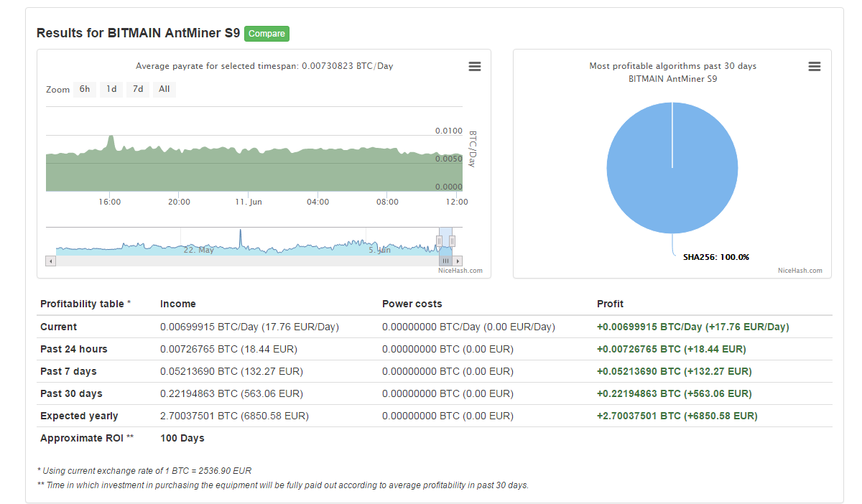Screen dimensions: 862x504
Task: Click the exchange rate footnote '1 BTC = 2536.90 EUR'
Action: (x=209, y=471)
